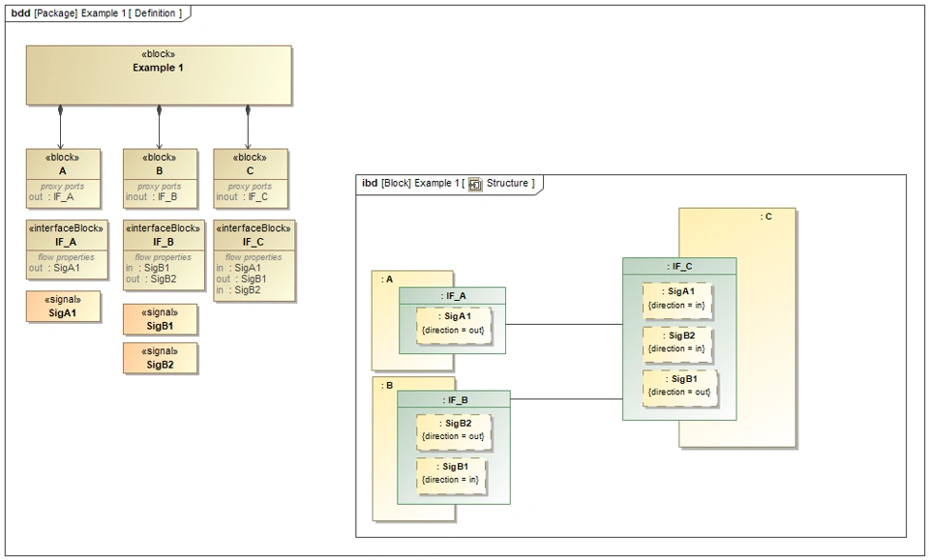The height and width of the screenshot is (560, 929).
Task: Click flow property 'in : SigB1' in IF_B interfaceBlock
Action: [147, 268]
